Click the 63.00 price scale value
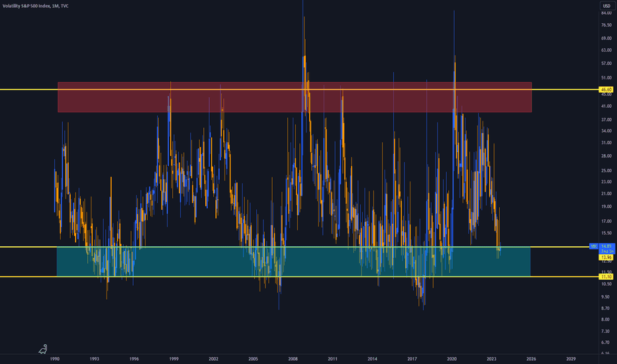This screenshot has height=364, width=617. click(x=606, y=50)
